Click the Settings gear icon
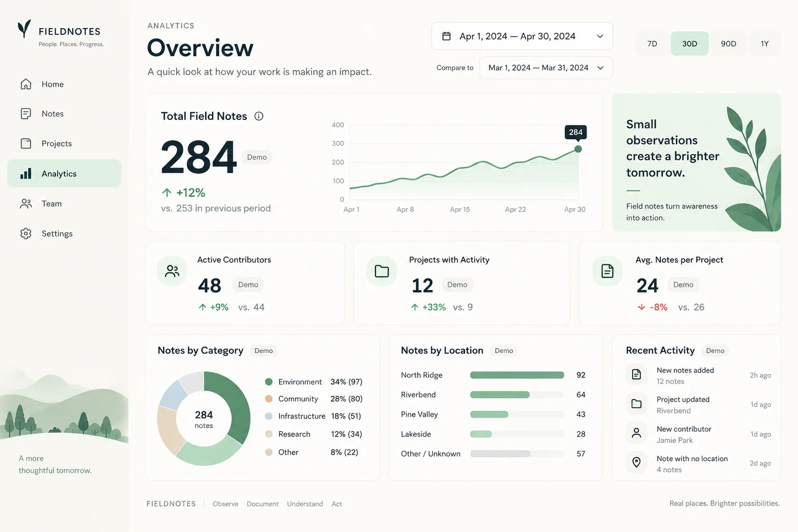Image resolution: width=798 pixels, height=532 pixels. [26, 234]
